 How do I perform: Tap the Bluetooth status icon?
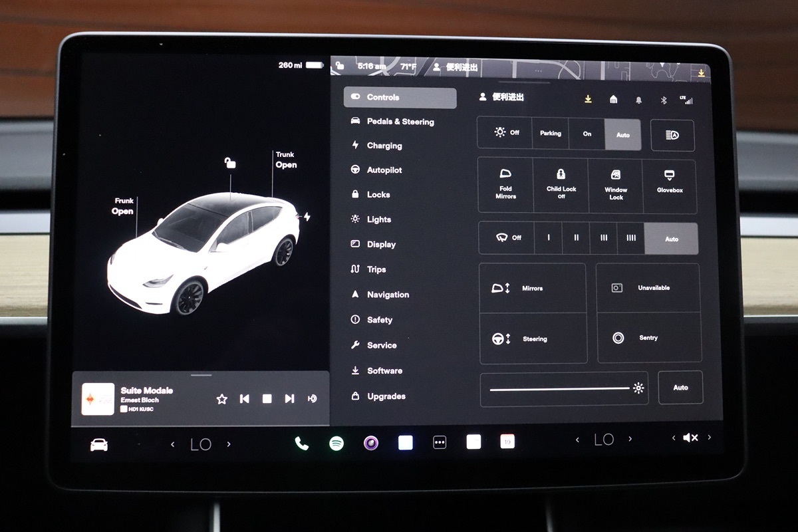[663, 100]
